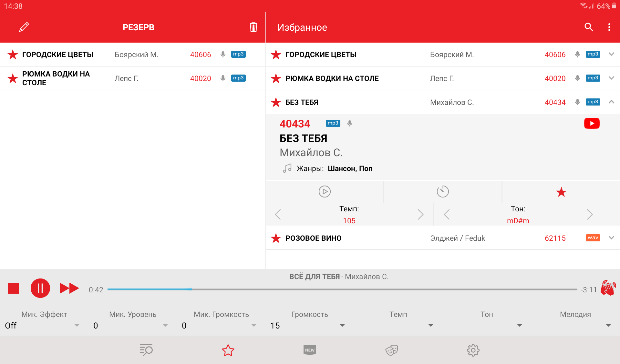Open the song search list tab

[146, 350]
